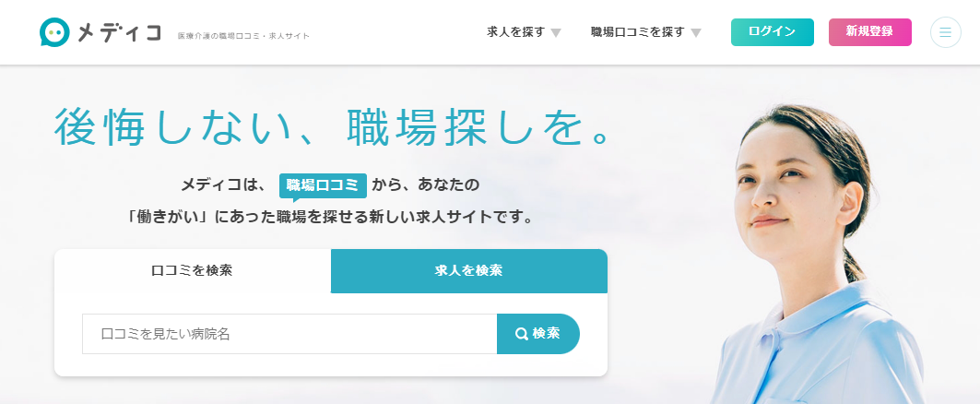Click the メディコ logo text
Viewport: 980px width, 404px height.
tap(119, 32)
